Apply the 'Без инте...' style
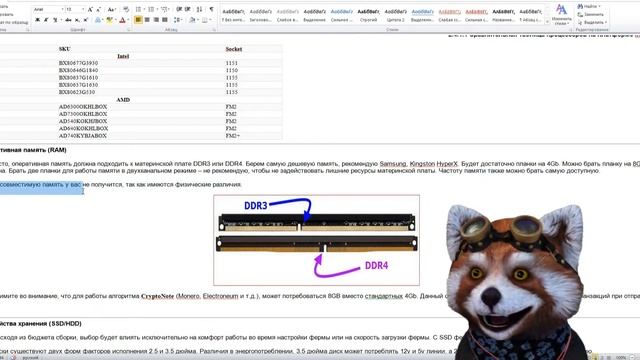640x360 pixels. tap(233, 16)
